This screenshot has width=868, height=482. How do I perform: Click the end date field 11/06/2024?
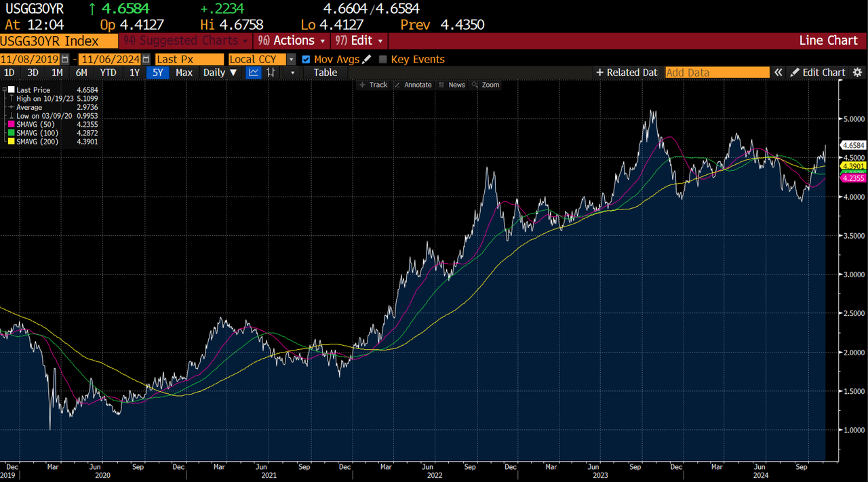(x=111, y=59)
